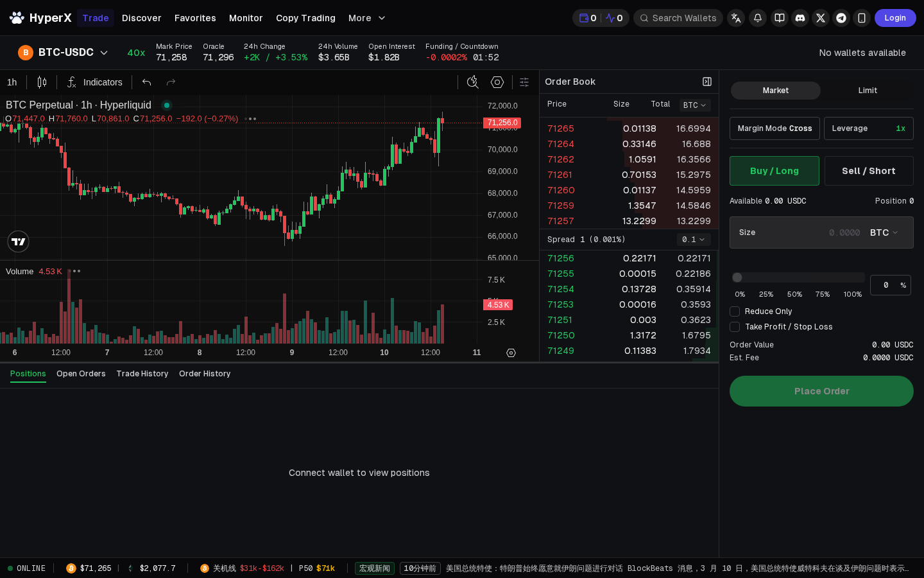The width and height of the screenshot is (924, 578).
Task: Open the BTC-USDC pair selector dropdown
Action: click(x=104, y=53)
